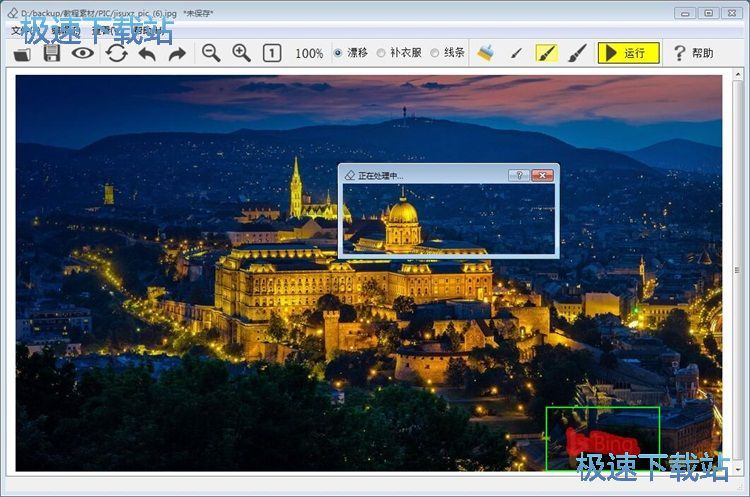Click the ? button in processing dialog
The height and width of the screenshot is (497, 750).
(518, 176)
